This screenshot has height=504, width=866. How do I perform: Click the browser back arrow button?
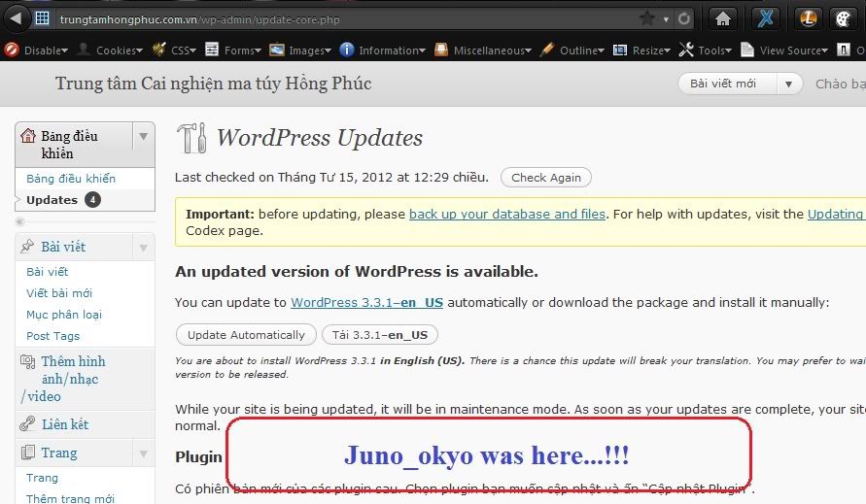coord(16,18)
